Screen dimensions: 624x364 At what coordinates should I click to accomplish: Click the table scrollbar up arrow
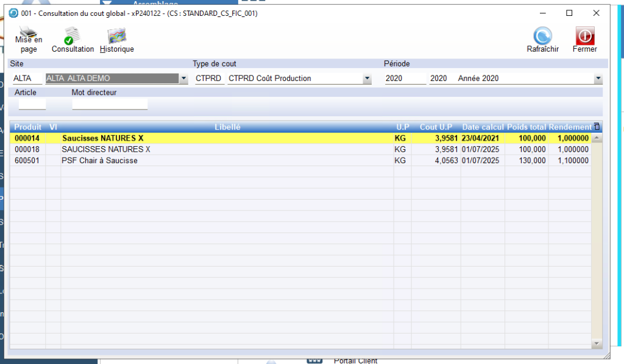pos(597,138)
